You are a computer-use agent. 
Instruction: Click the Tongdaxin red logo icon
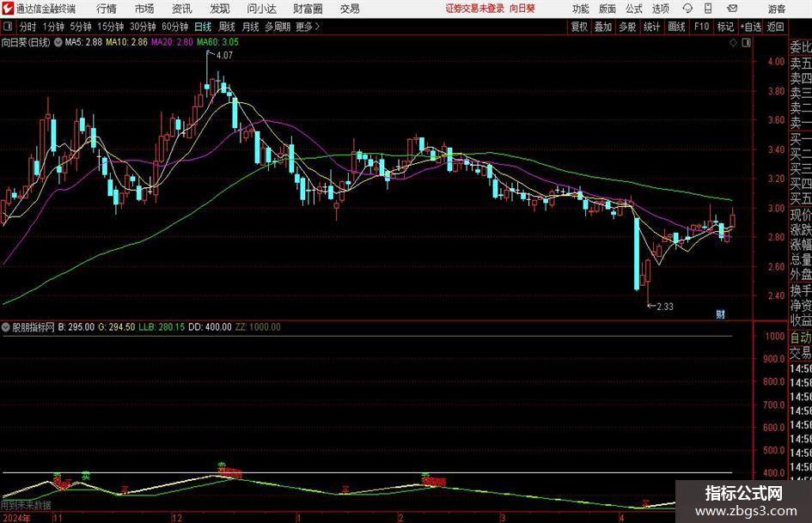point(7,9)
